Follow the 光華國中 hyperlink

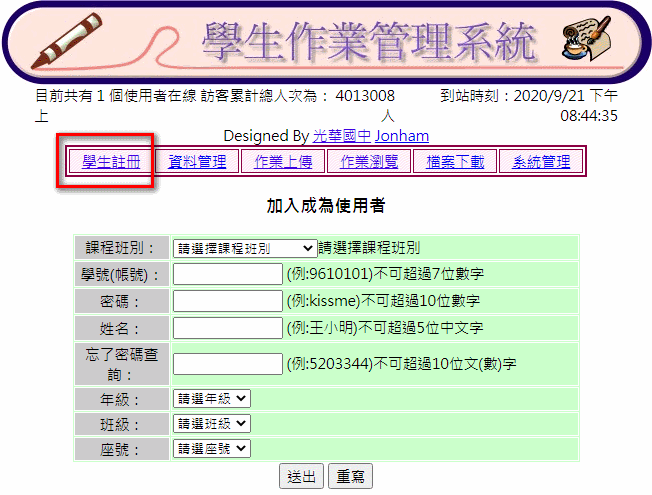[342, 135]
